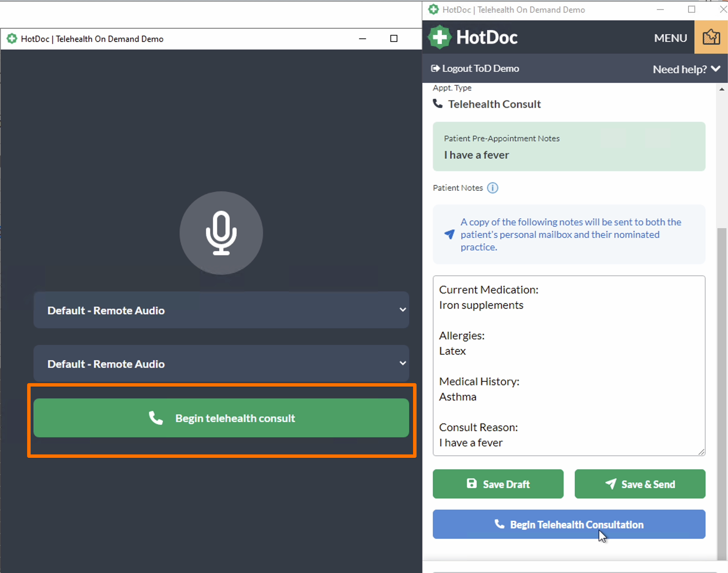Click the Save & Send button
This screenshot has width=728, height=573.
tap(640, 484)
